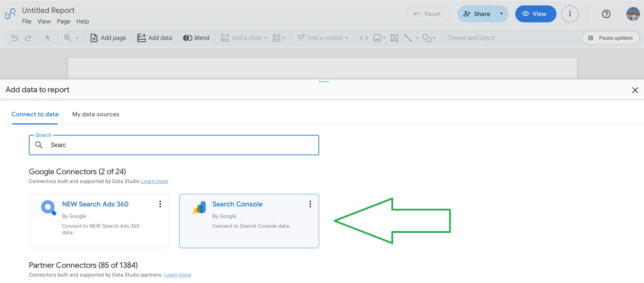
Task: Select the selection mode pointer tool
Action: tap(48, 38)
